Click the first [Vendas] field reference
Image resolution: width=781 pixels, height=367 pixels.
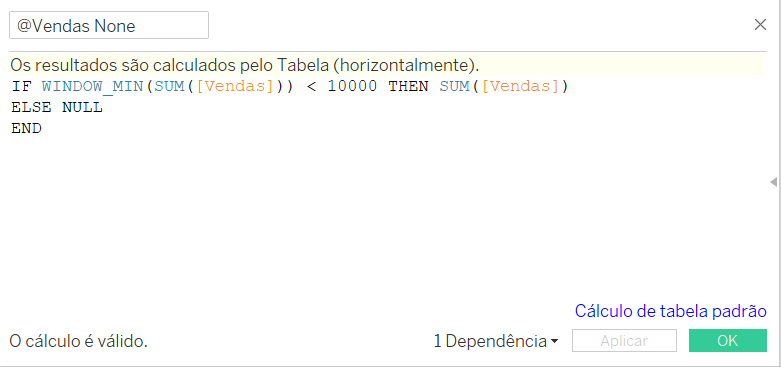tap(235, 87)
